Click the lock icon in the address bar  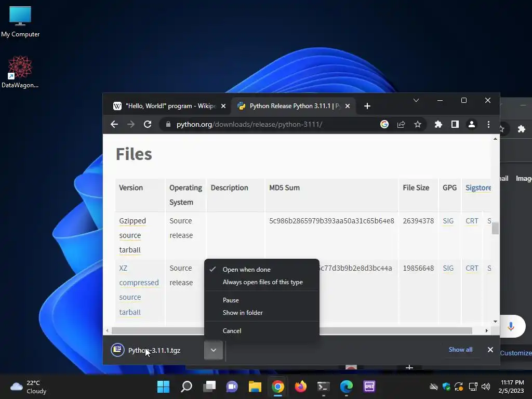pyautogui.click(x=168, y=125)
